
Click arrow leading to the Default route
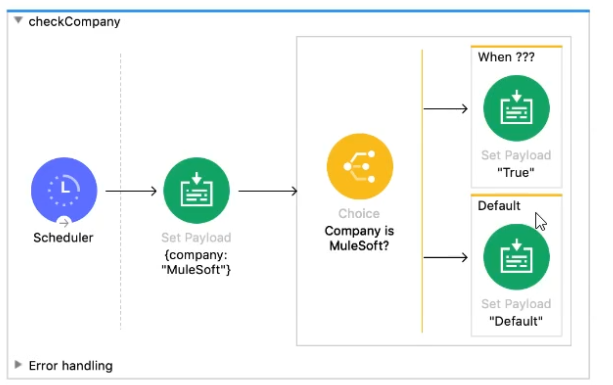(446, 257)
